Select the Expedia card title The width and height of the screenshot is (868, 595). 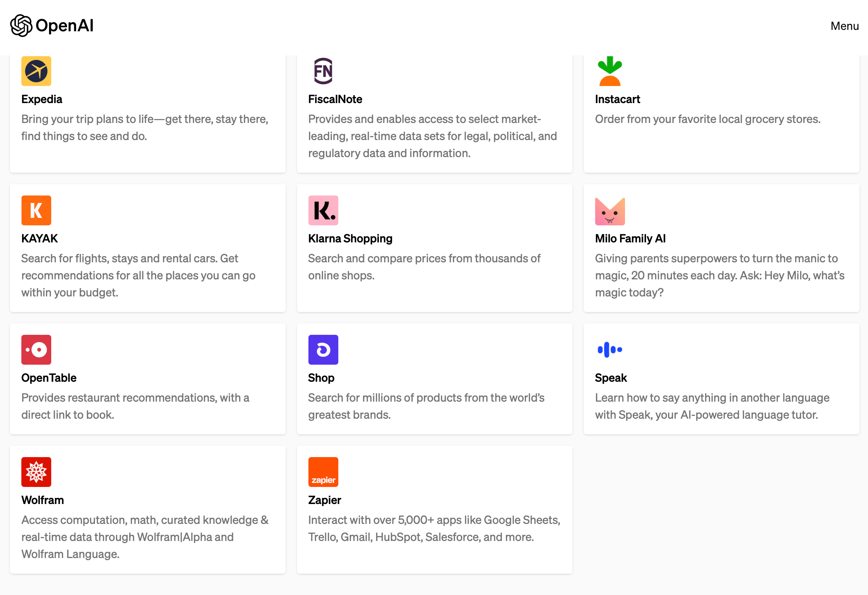tap(42, 99)
